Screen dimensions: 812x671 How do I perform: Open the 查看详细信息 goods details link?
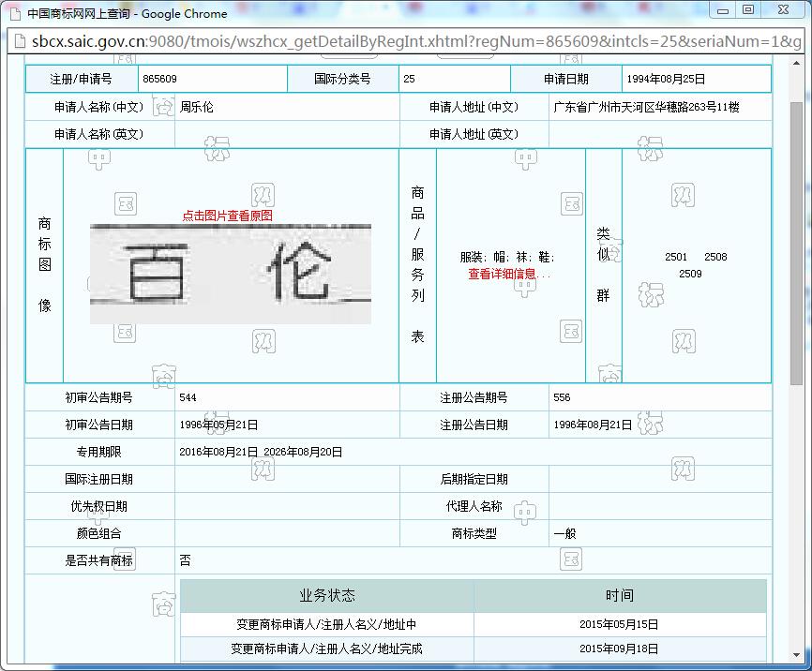tap(509, 275)
